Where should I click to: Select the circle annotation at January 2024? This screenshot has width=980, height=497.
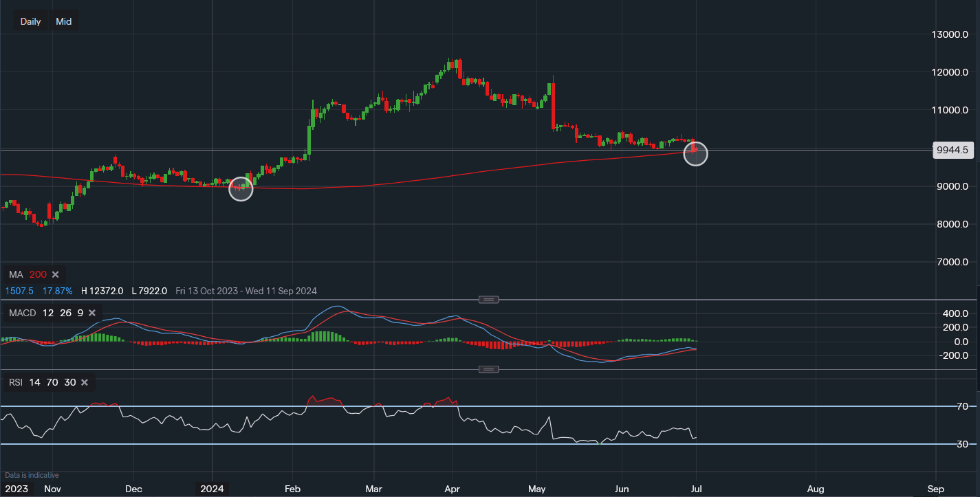tap(241, 188)
